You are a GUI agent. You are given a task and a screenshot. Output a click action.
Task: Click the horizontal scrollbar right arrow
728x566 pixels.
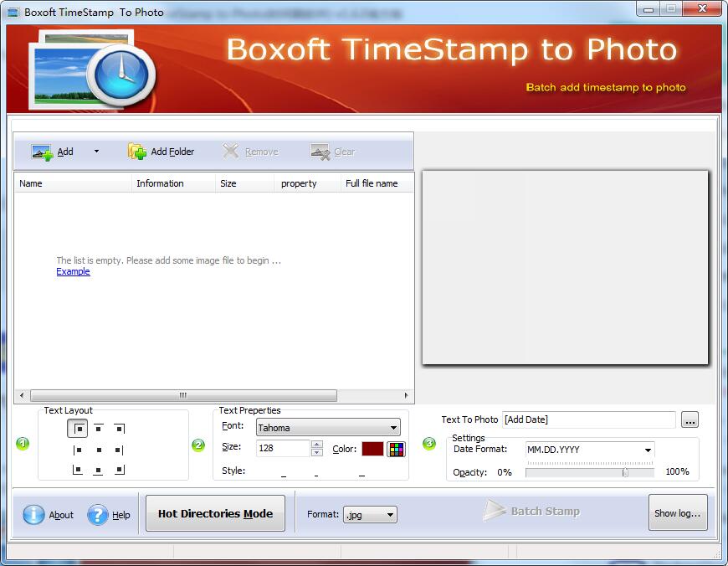[406, 395]
